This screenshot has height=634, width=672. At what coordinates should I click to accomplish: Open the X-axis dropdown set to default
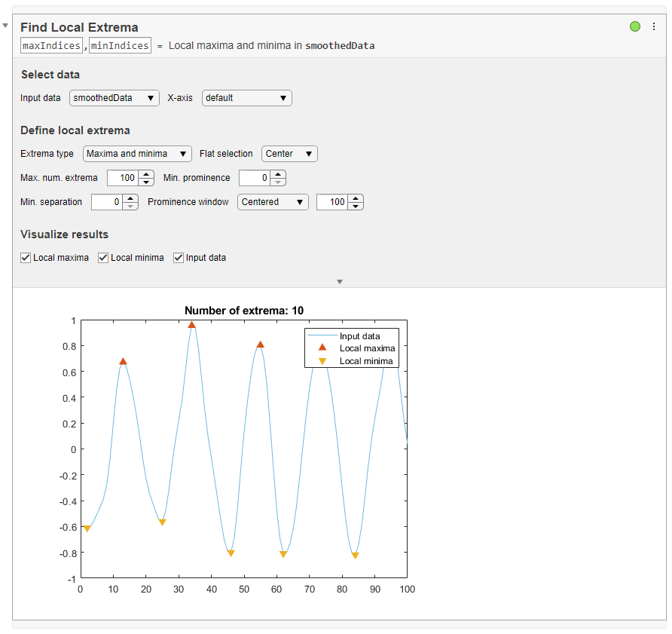pyautogui.click(x=246, y=98)
